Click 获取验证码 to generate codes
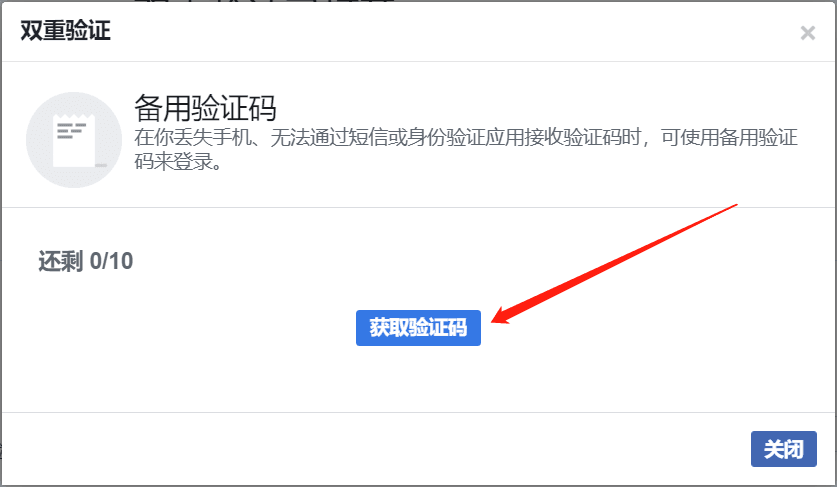 (418, 327)
